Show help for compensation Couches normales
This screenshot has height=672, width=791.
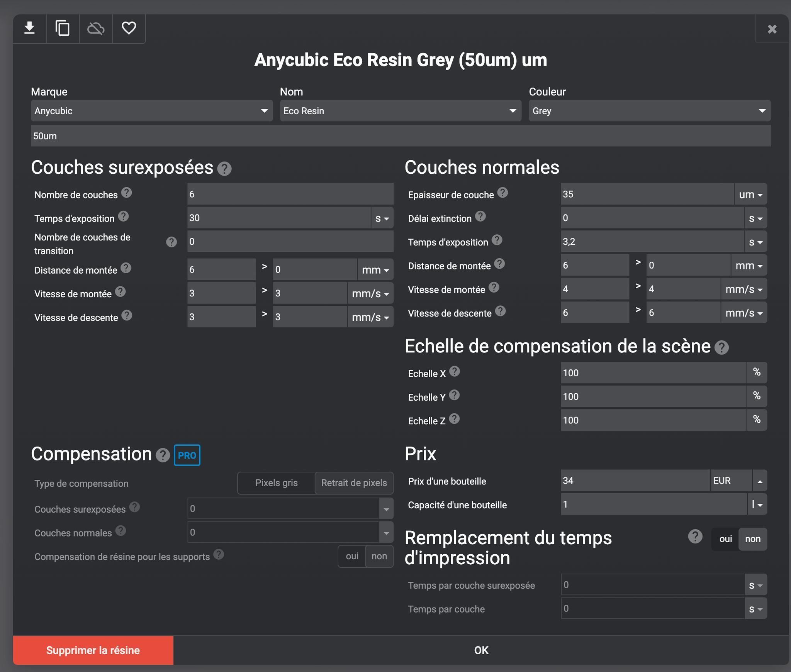pos(121,531)
